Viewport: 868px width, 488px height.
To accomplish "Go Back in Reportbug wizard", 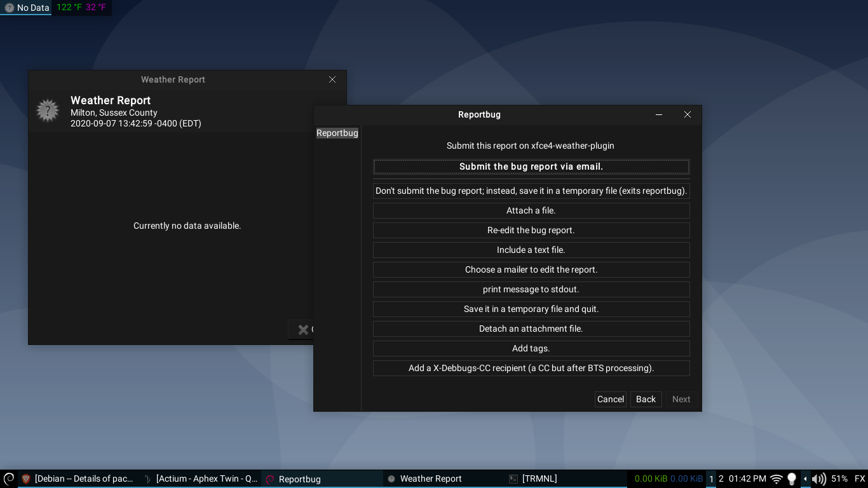I will (x=646, y=399).
